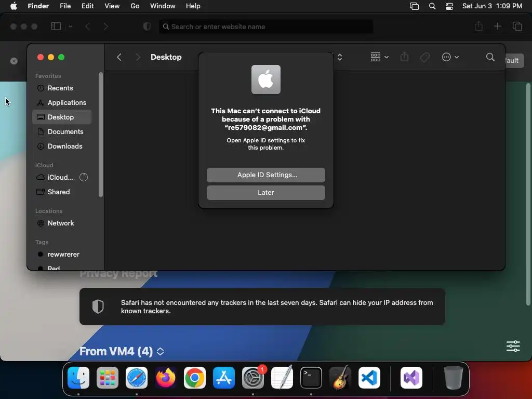Open the Window menu
This screenshot has width=532, height=399.
tap(163, 6)
